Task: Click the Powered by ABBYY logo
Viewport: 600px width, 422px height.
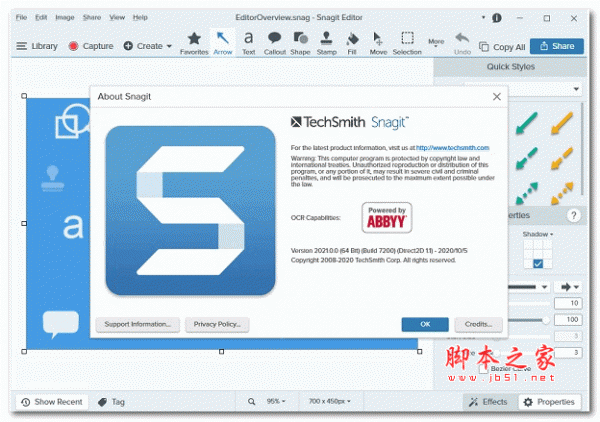Action: 387,218
